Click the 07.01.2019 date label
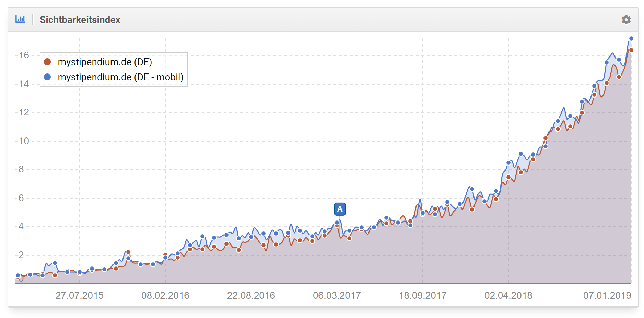Viewport: 644px width, 318px height. coord(607,295)
